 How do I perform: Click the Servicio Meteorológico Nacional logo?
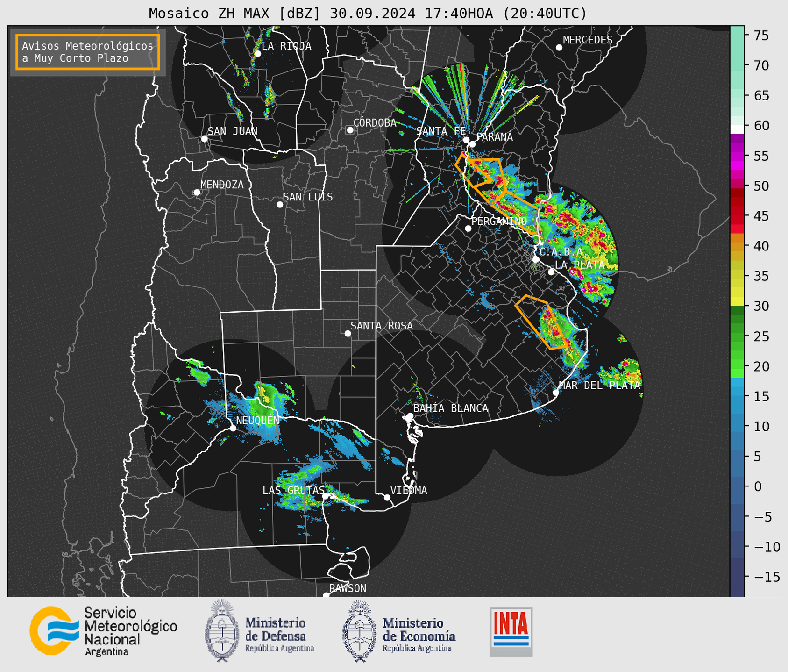point(103,631)
